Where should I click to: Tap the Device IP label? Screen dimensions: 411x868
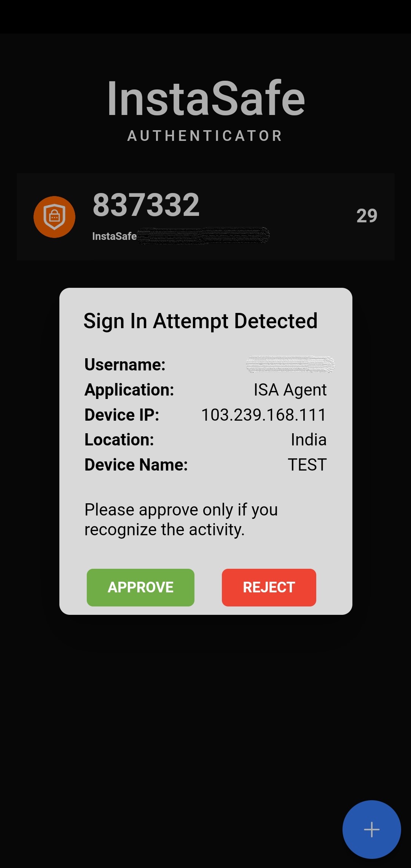[x=122, y=415]
